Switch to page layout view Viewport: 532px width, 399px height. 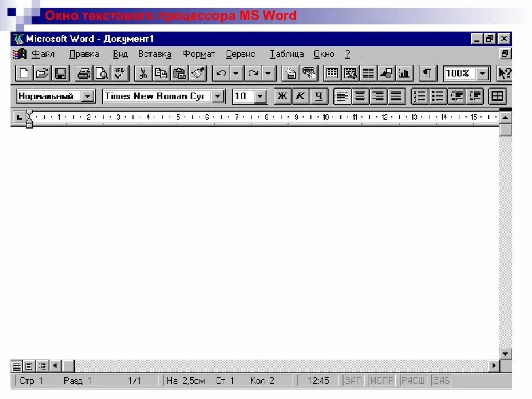point(29,366)
